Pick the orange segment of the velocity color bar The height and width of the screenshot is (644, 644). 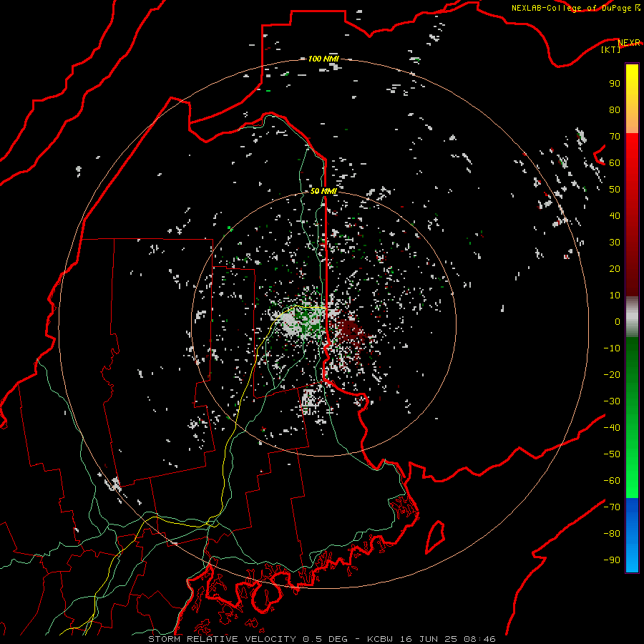632,119
